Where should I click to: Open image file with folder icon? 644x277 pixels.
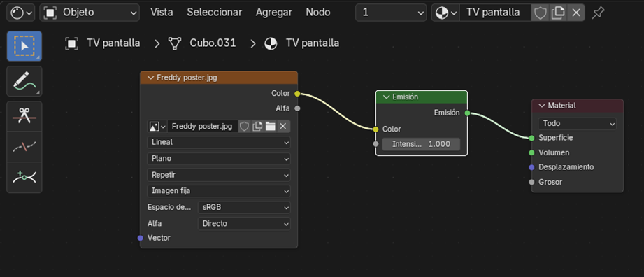tap(270, 126)
